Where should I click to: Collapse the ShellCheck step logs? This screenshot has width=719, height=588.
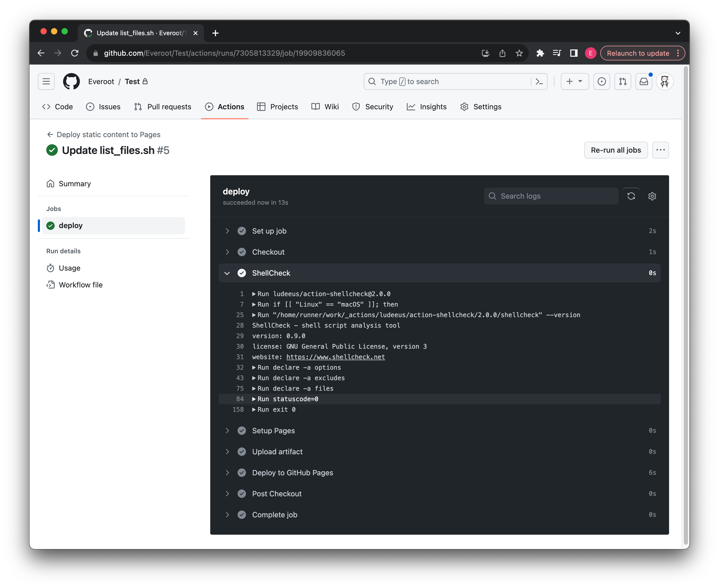tap(227, 273)
